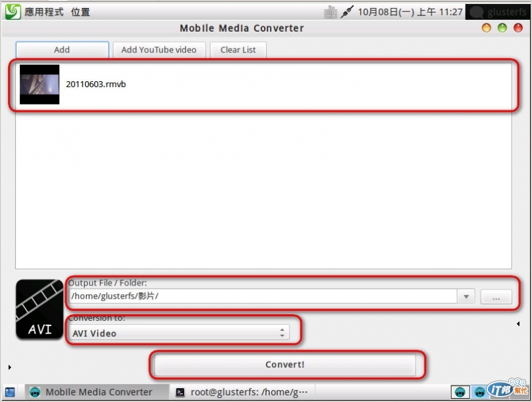Viewport: 532px width, 402px height.
Task: Open the glusterfs user menu
Action: pyautogui.click(x=497, y=12)
